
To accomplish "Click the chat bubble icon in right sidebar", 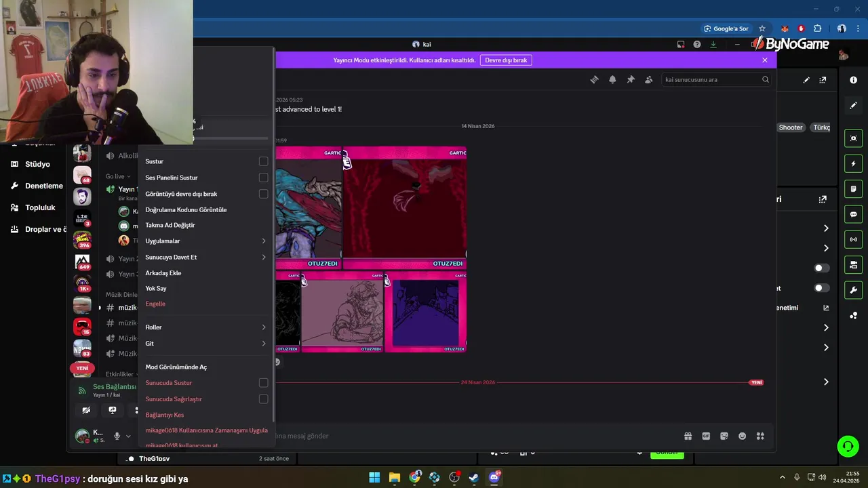I will coord(853,214).
